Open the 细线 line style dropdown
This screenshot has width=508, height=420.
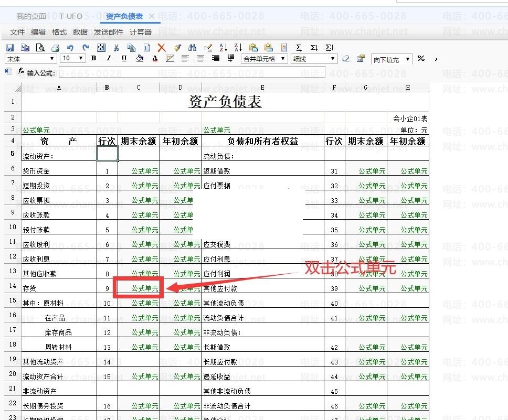[314, 59]
